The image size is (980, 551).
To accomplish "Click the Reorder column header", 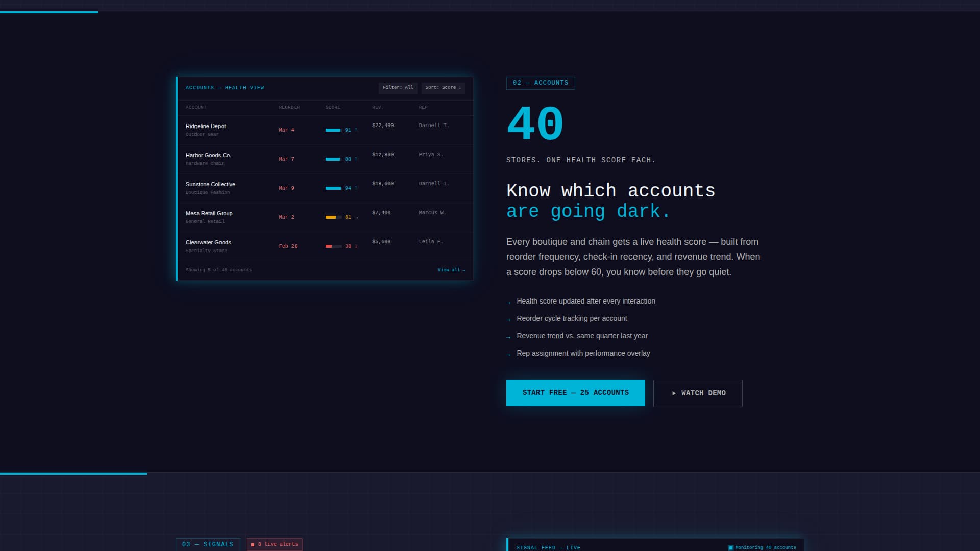I will (289, 107).
